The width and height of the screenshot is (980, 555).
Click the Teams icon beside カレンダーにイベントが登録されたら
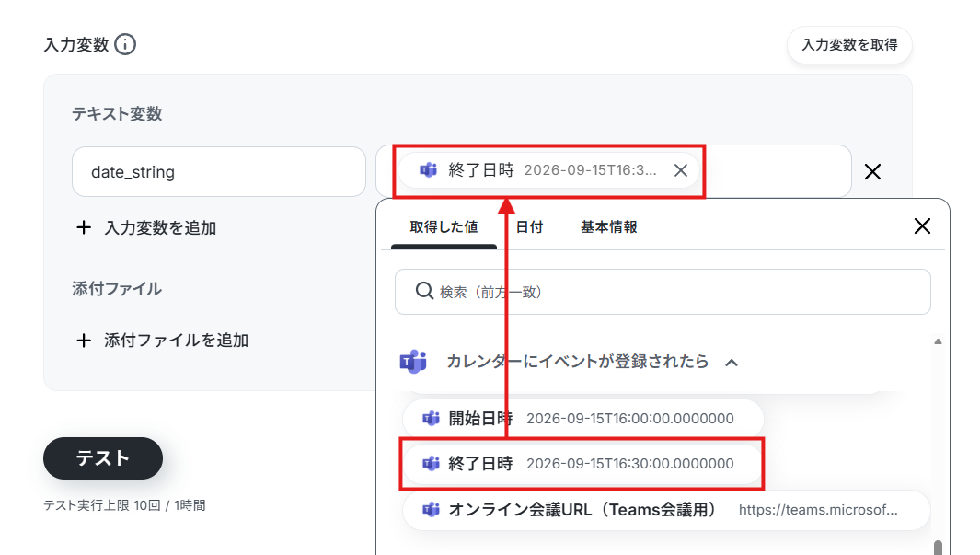[413, 361]
